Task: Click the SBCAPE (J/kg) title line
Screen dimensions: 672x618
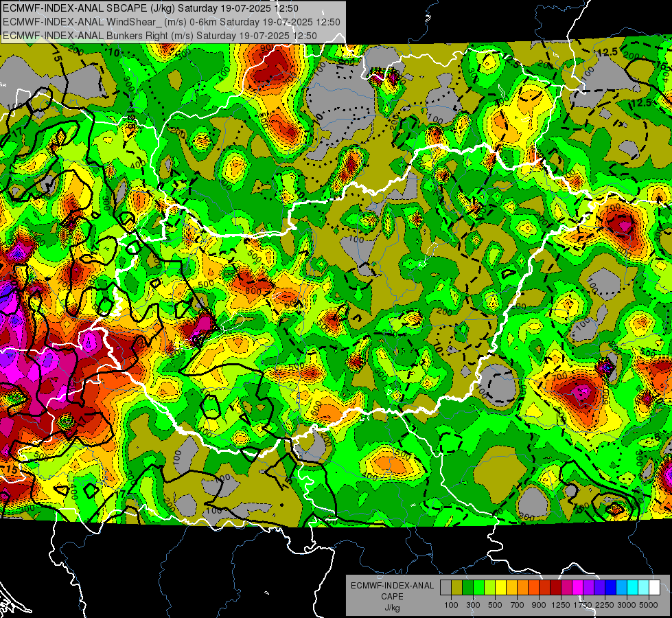Action: [x=150, y=8]
